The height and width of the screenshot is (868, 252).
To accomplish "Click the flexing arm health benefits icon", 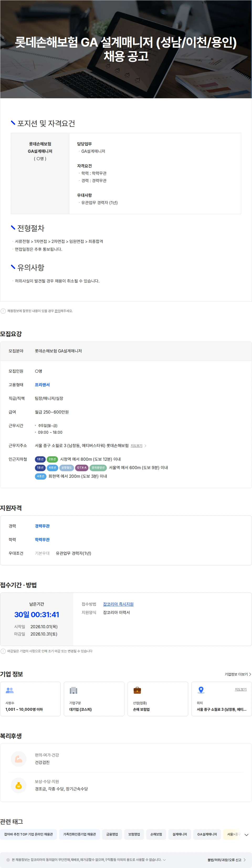I will pyautogui.click(x=19, y=759).
